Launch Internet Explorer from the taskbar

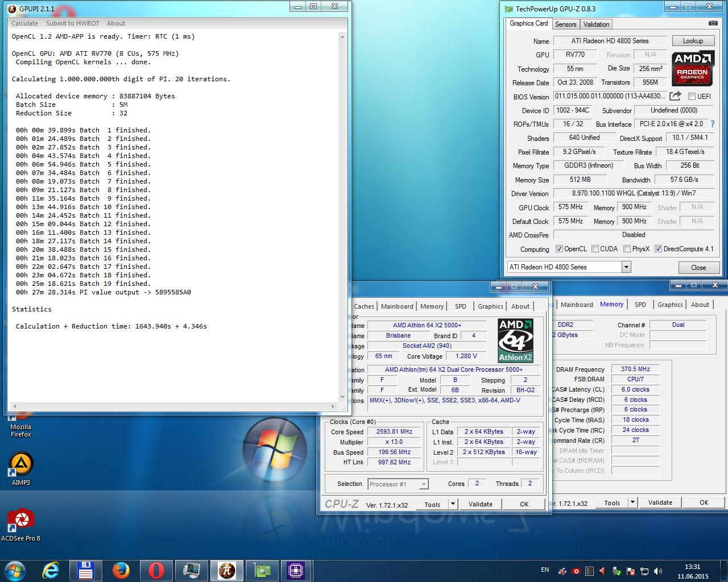coord(51,570)
